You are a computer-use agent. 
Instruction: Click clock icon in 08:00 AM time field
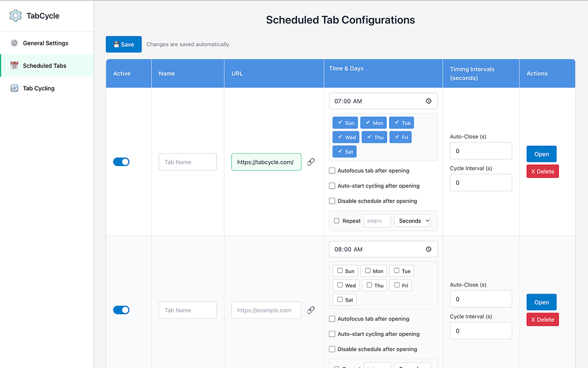pyautogui.click(x=429, y=249)
